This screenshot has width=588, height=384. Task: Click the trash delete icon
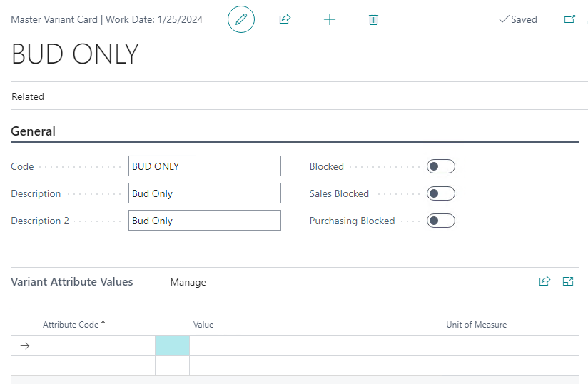click(373, 19)
